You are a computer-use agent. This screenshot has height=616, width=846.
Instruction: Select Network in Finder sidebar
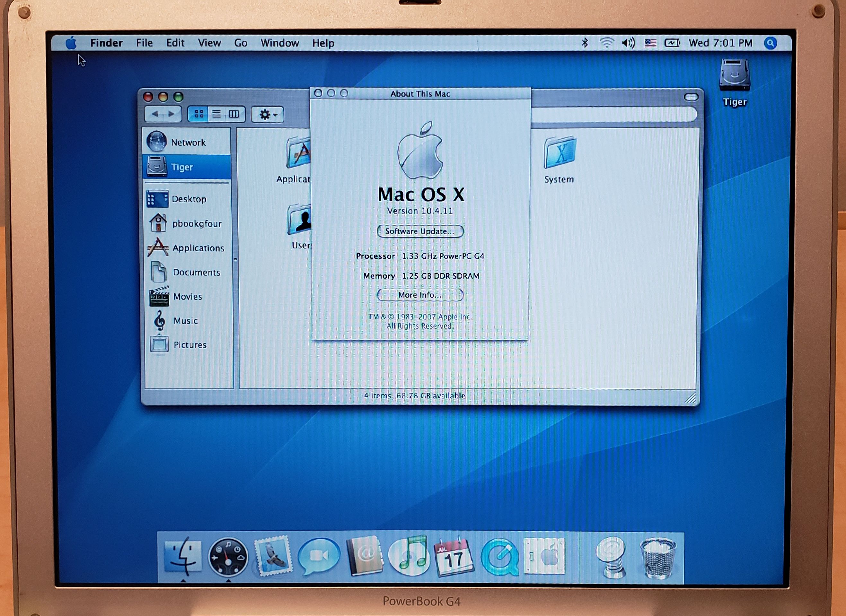(x=187, y=142)
